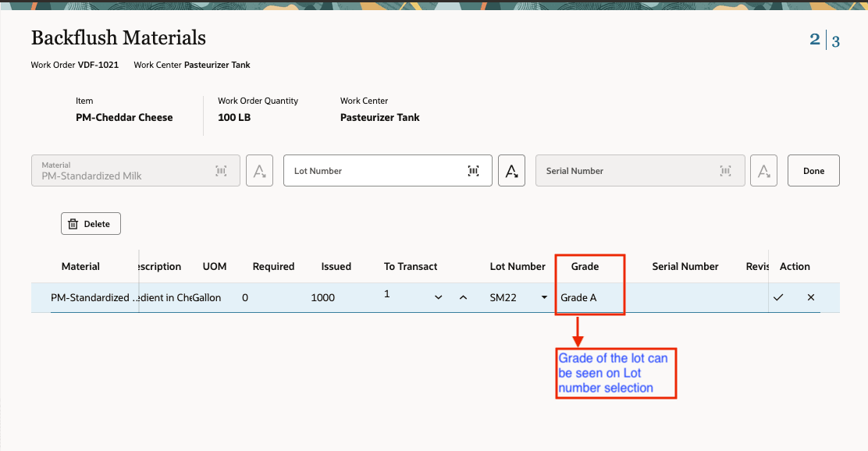This screenshot has width=868, height=451.
Task: Click the Delete button
Action: (91, 223)
